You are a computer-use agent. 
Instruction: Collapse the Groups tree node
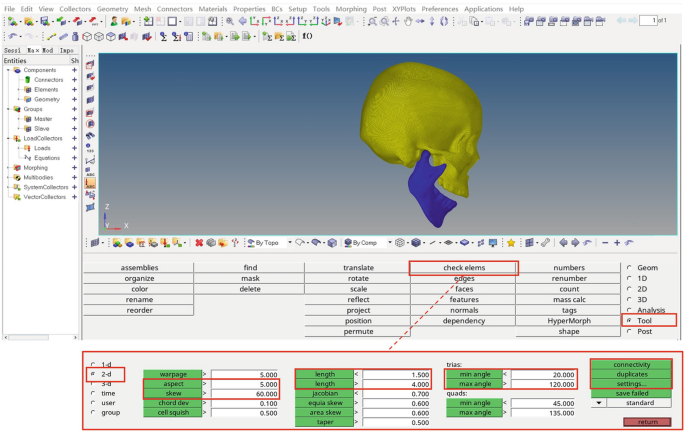(8, 109)
